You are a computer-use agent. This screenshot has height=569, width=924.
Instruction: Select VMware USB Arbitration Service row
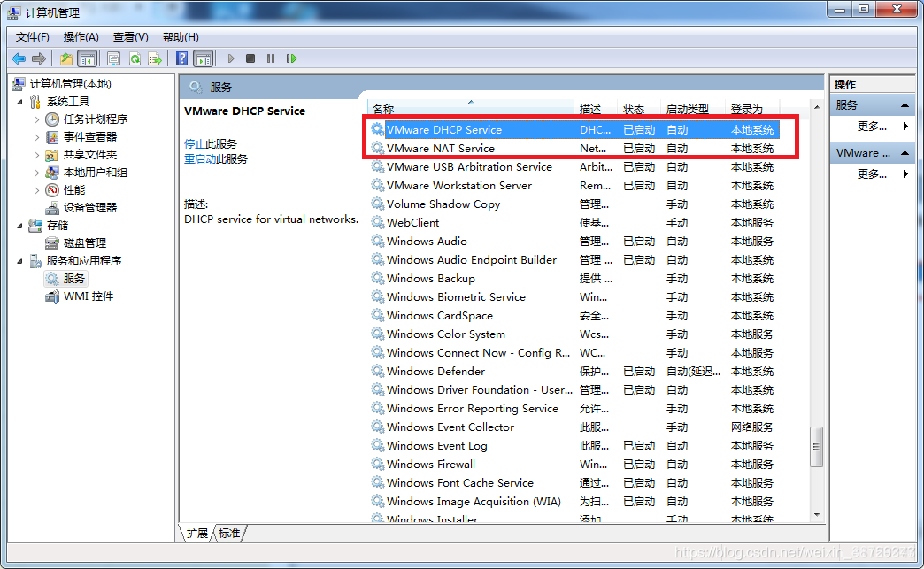574,167
